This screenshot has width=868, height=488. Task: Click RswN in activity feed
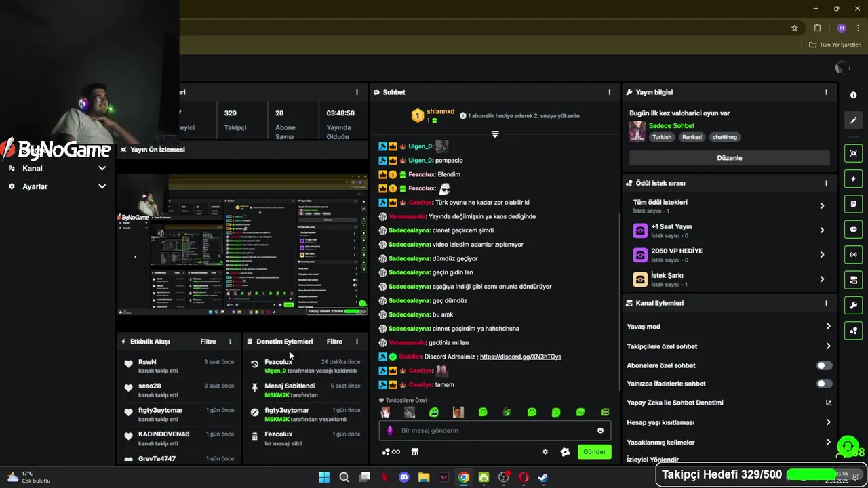click(x=147, y=362)
